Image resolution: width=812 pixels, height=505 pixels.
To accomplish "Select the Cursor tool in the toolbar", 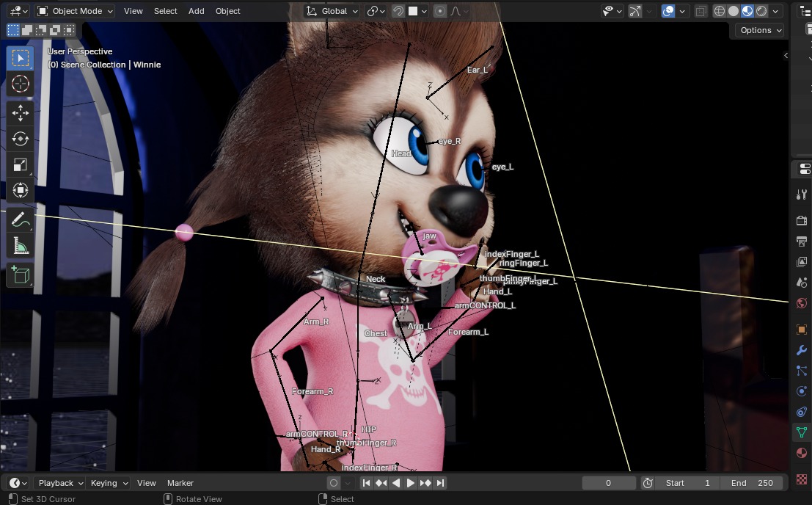I will (21, 84).
